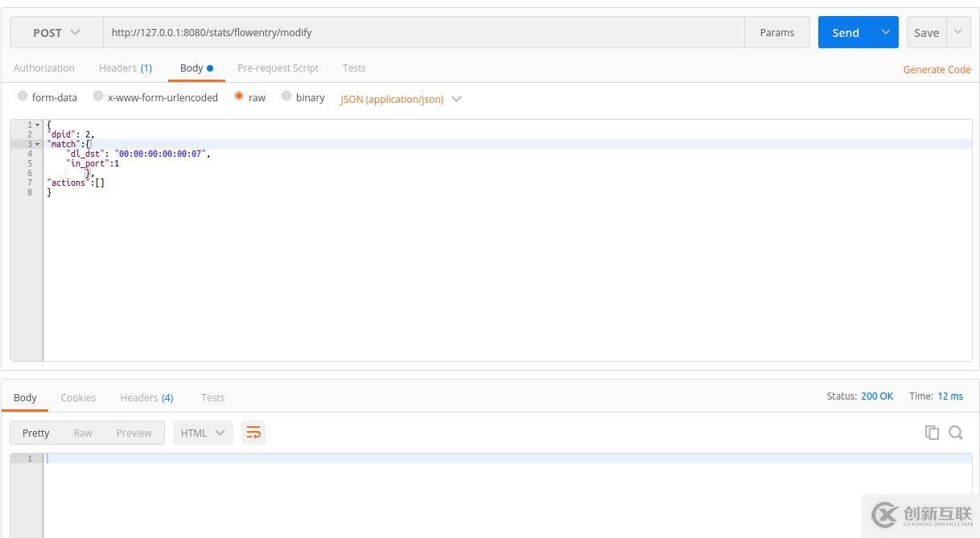Viewport: 980px width, 538px height.
Task: Open the Save button dropdown arrow
Action: [x=958, y=32]
